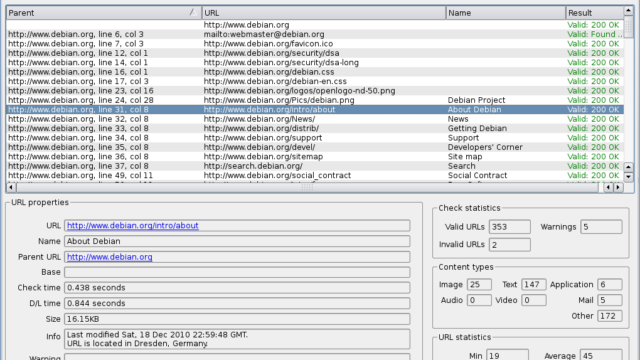Select the openlogo-nd-50.png row
This screenshot has width=640, height=360.
click(315, 91)
